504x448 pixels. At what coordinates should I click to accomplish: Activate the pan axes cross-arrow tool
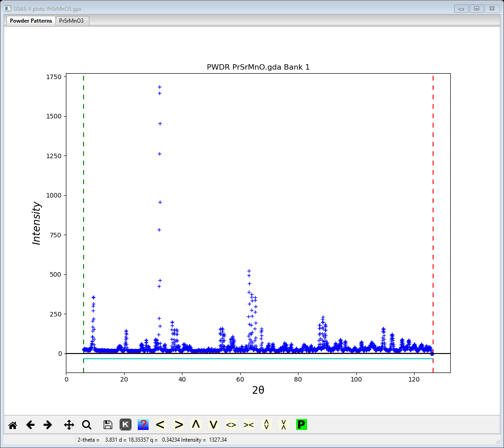point(69,425)
